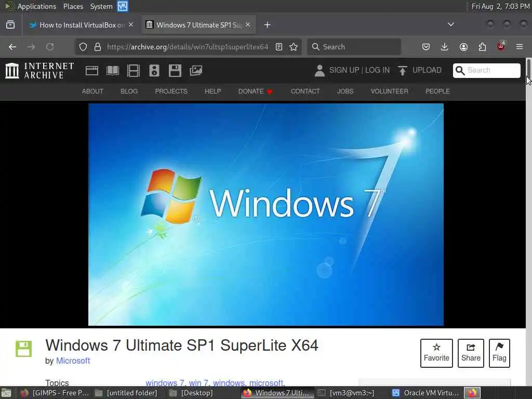Click the Windows 7 wallpaper preview image

point(265,215)
